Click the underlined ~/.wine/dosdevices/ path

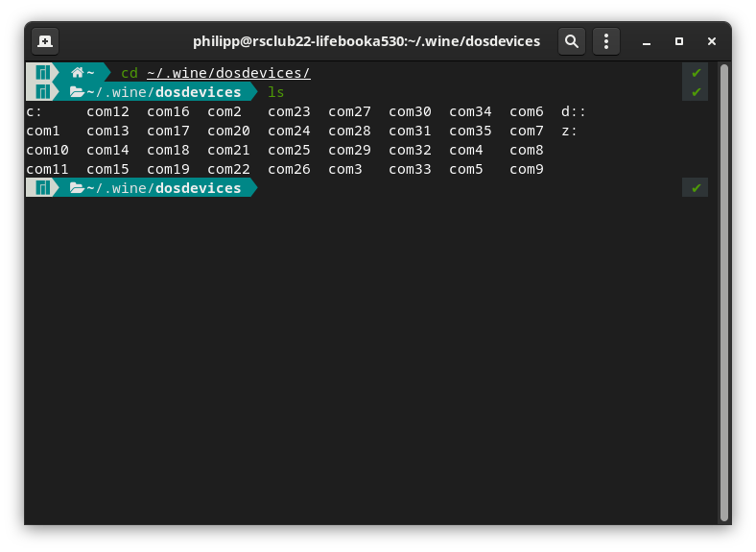tap(228, 73)
